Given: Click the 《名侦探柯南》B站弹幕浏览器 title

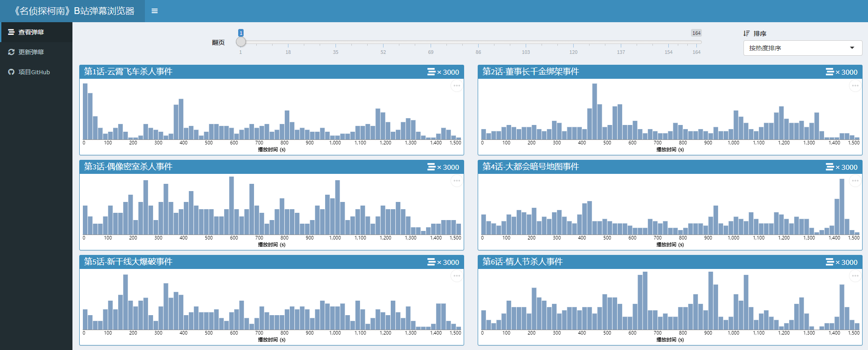Looking at the screenshot, I should point(72,11).
